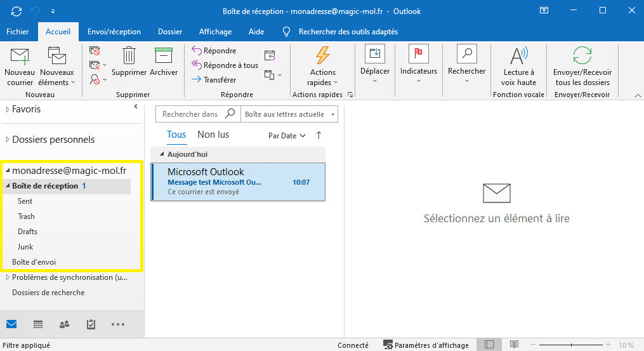The width and height of the screenshot is (644, 351).
Task: Open the Message test Microsoft Outlook email
Action: tap(238, 182)
